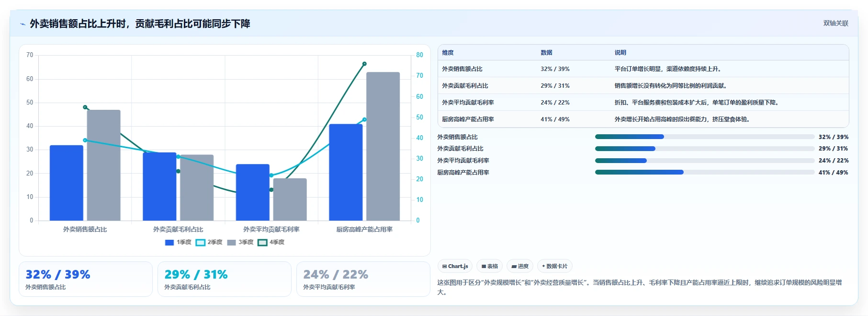Image resolution: width=868 pixels, height=316 pixels.
Task: Click the description starting with 折扣、平台服务费
Action: coord(697,103)
